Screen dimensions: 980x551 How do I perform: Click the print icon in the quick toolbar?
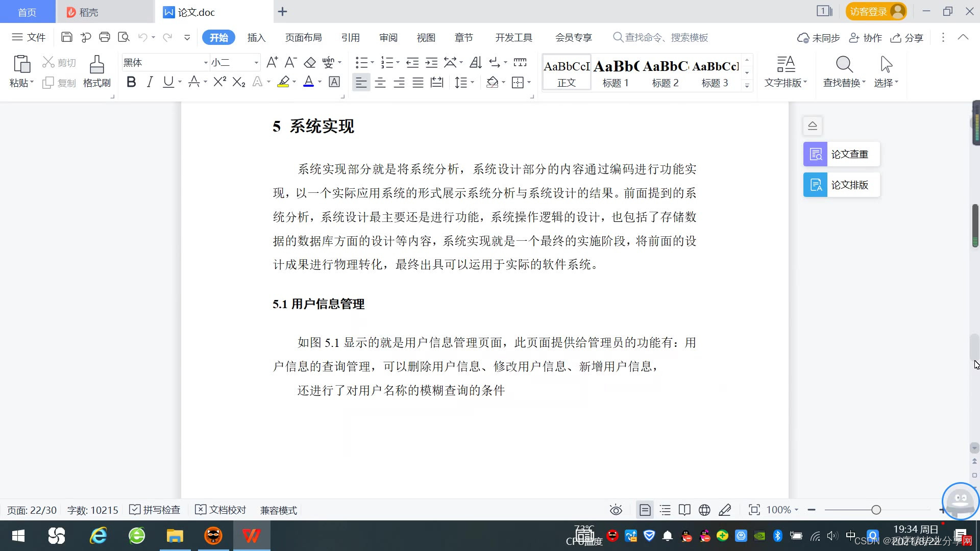[105, 37]
